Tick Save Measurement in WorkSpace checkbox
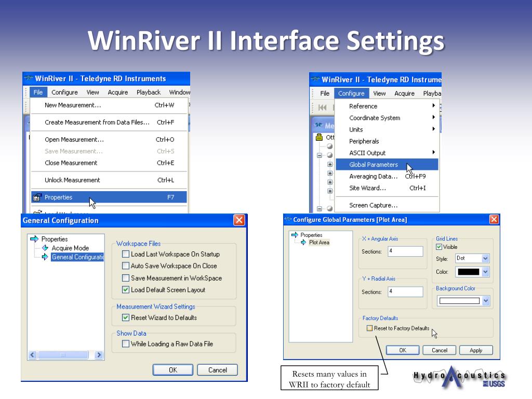 pos(126,278)
